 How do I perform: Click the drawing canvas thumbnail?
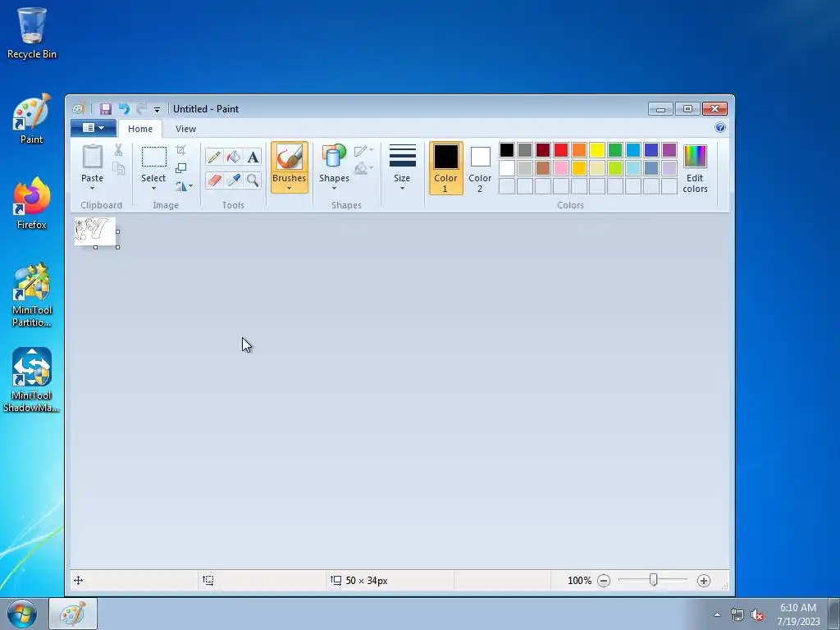click(x=95, y=231)
